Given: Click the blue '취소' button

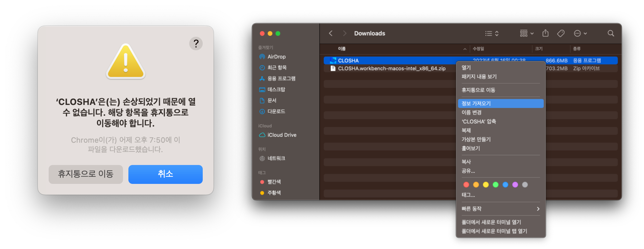Looking at the screenshot, I should [166, 174].
